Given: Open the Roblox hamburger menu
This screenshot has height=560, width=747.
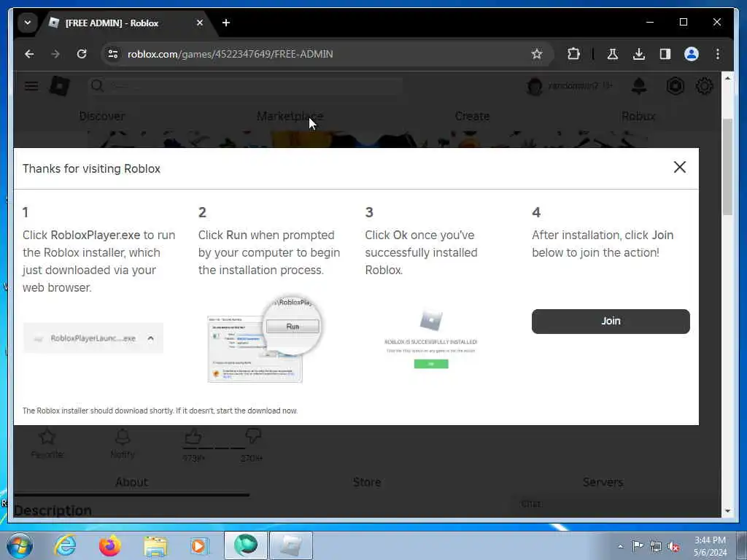Looking at the screenshot, I should click(x=31, y=86).
